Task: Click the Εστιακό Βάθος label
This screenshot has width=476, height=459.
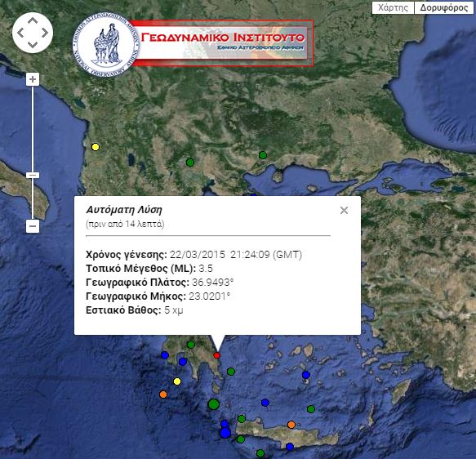Action: pos(123,310)
